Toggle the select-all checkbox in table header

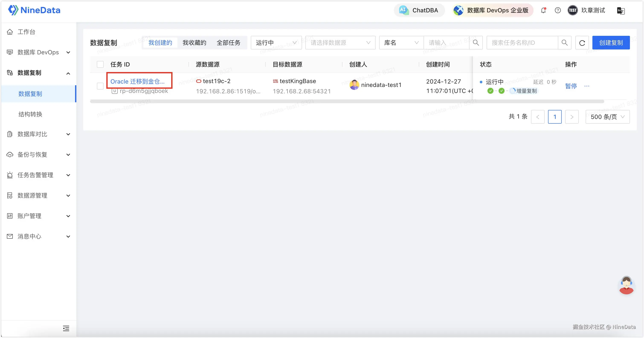click(x=100, y=64)
